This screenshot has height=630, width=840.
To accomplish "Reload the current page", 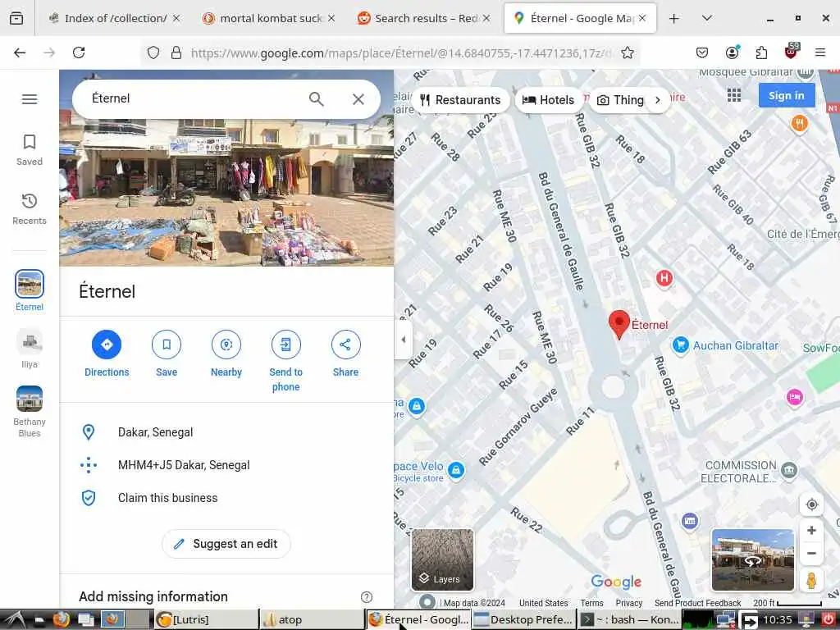I will pyautogui.click(x=79, y=52).
